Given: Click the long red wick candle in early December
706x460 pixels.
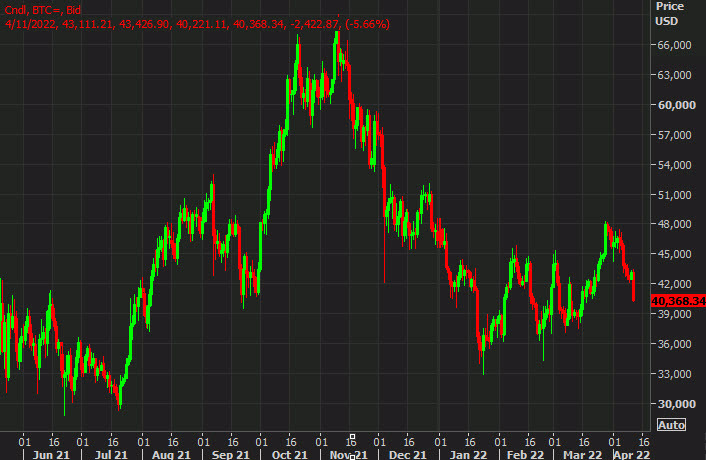Looking at the screenshot, I should click(384, 240).
